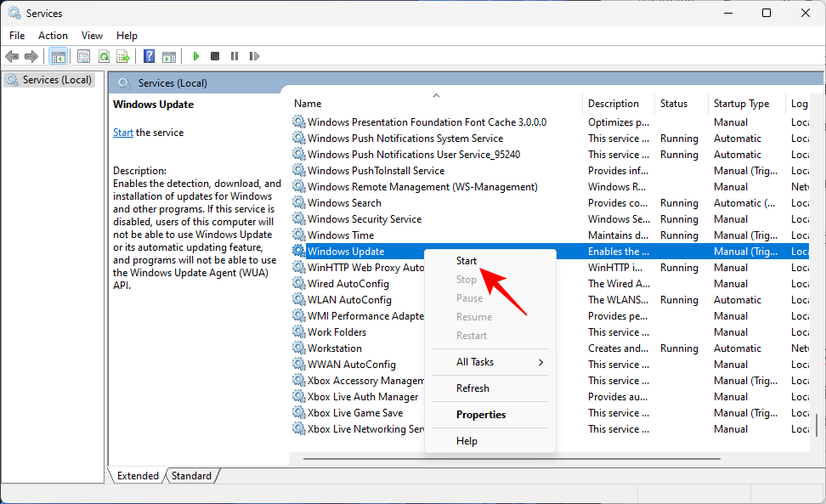Click the Forward navigation arrow

31,55
